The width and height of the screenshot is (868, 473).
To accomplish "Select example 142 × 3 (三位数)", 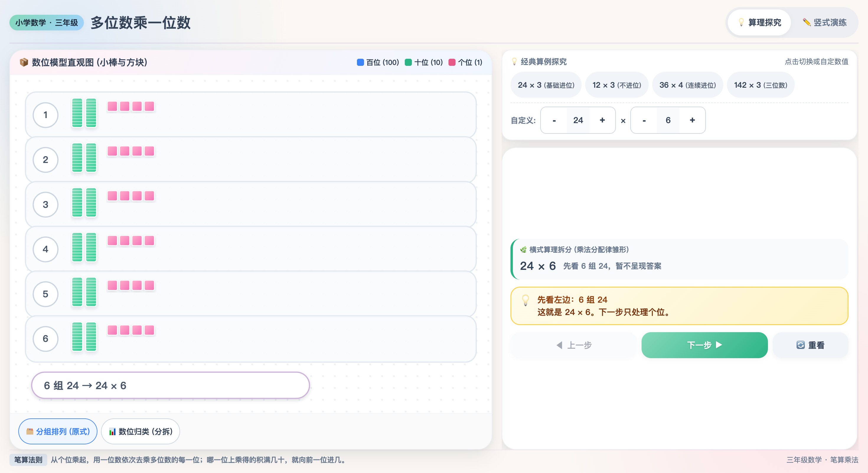I will [x=761, y=85].
